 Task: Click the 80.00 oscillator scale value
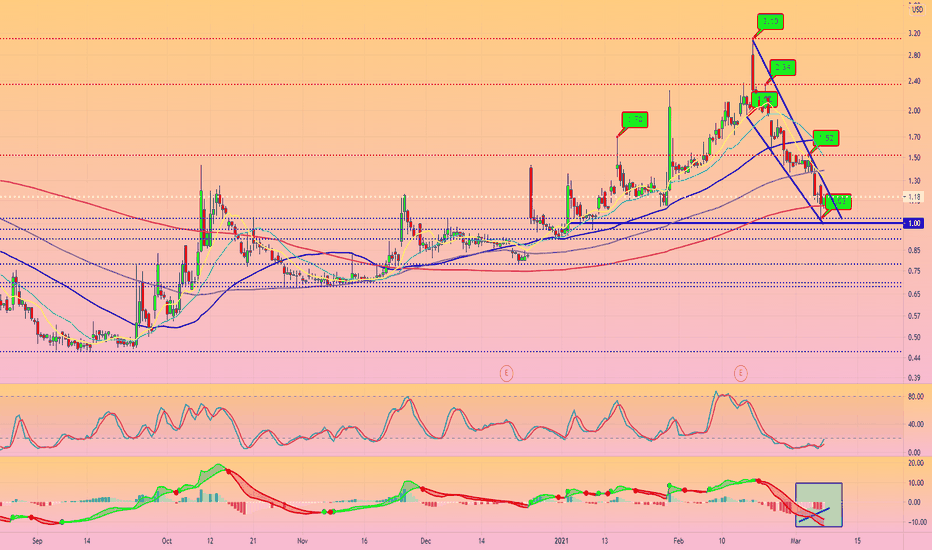tap(916, 397)
